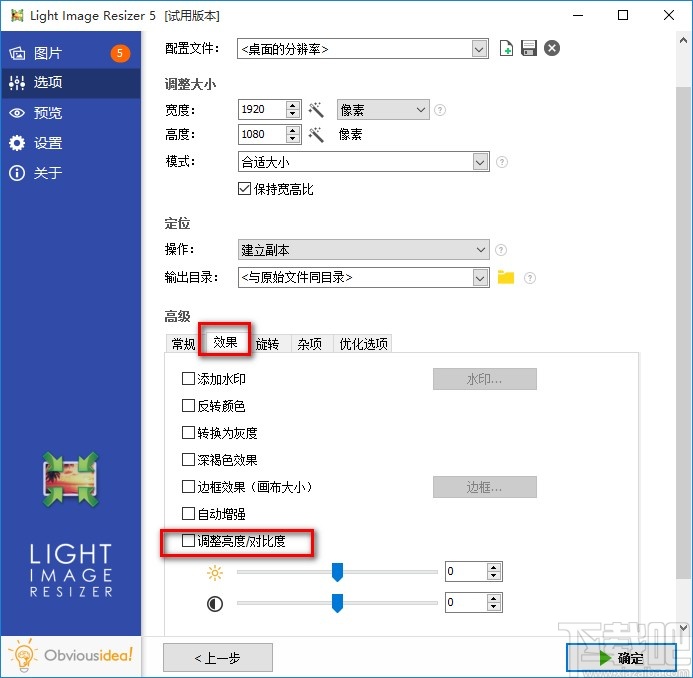The image size is (693, 678).
Task: Check the 调整亮度/对比度 option
Action: (188, 541)
